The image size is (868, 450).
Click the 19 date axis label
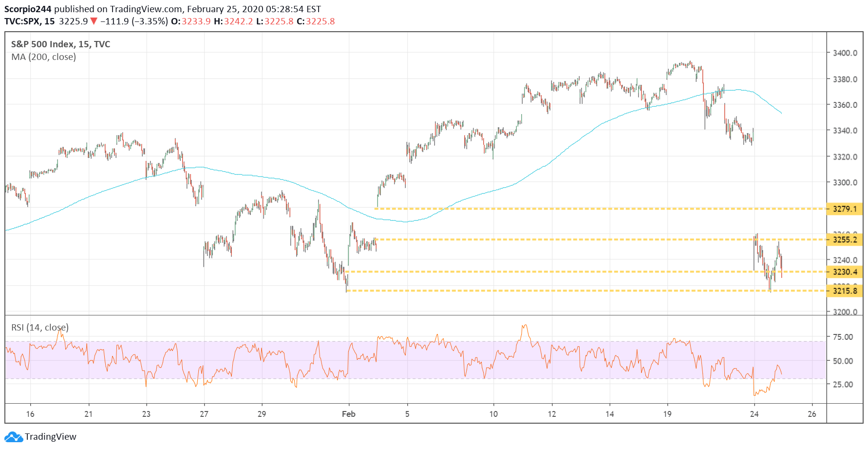tap(667, 414)
